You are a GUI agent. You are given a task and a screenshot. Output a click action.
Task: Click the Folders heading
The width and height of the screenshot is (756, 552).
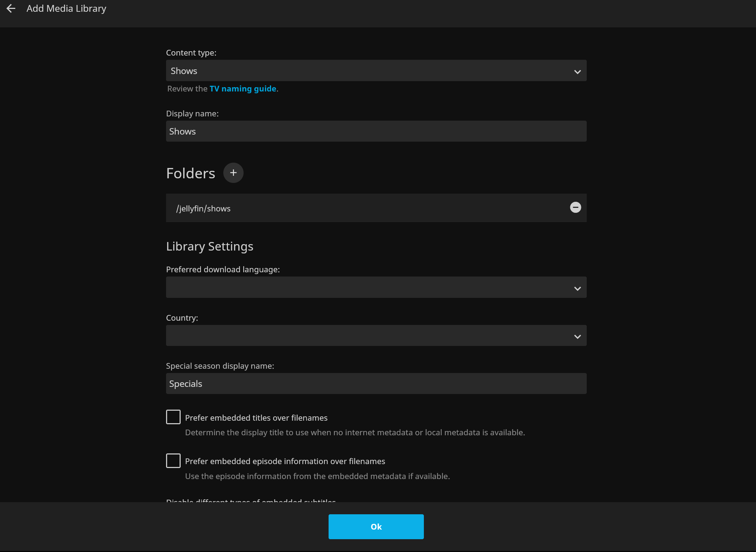pos(191,173)
